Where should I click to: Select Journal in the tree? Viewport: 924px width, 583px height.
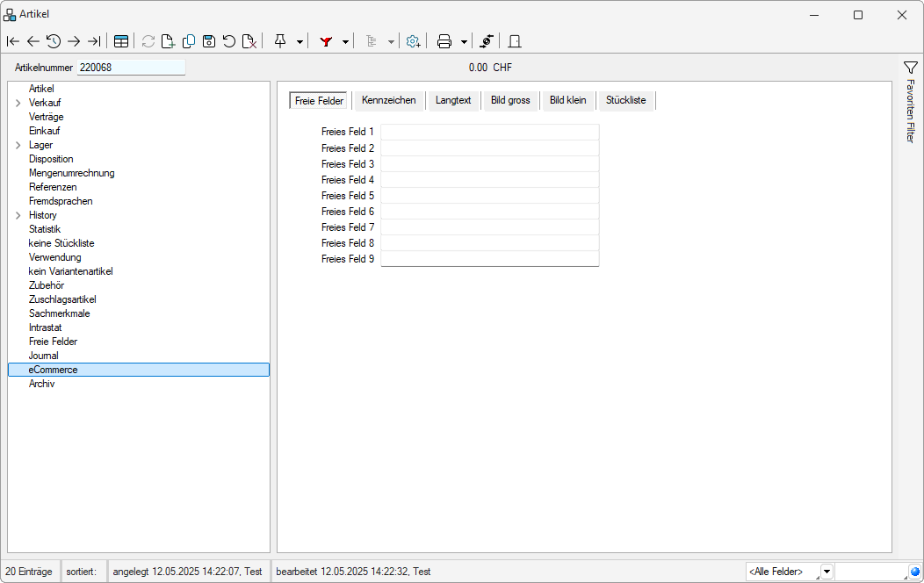[x=44, y=356]
